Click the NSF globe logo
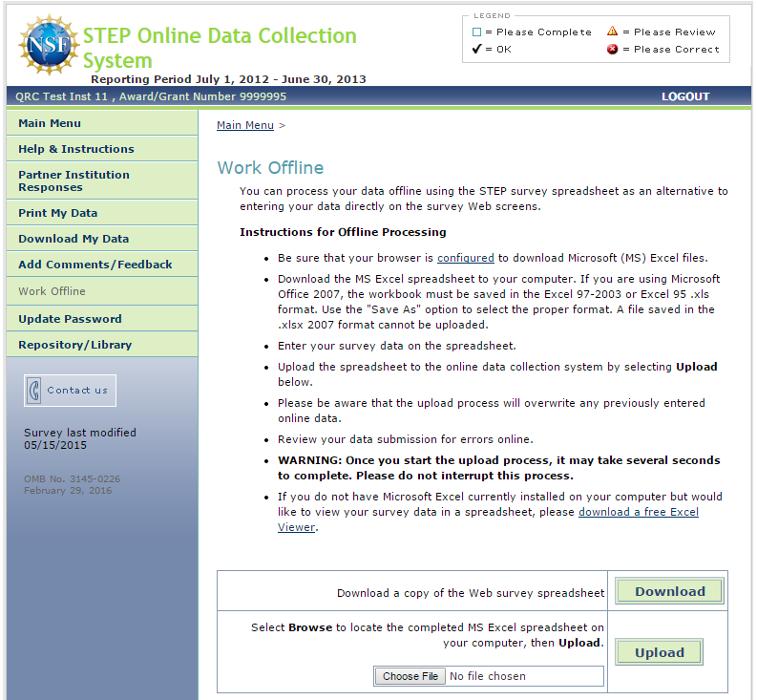Viewport: 757px width, 700px height. tap(49, 45)
